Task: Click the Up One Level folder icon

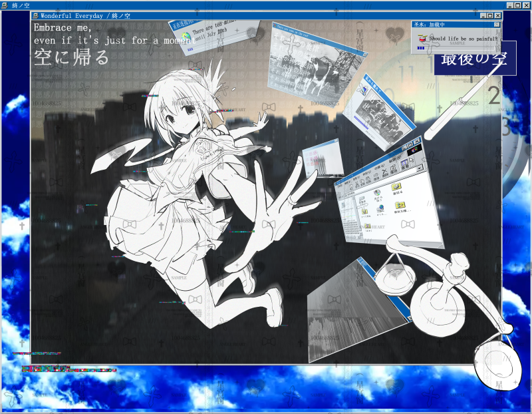Action: tap(351, 186)
